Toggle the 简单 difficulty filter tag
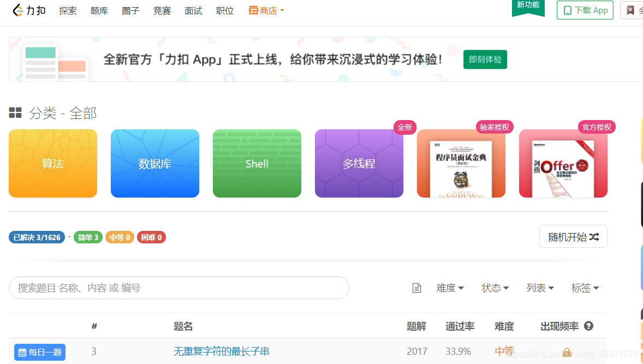 [x=88, y=237]
